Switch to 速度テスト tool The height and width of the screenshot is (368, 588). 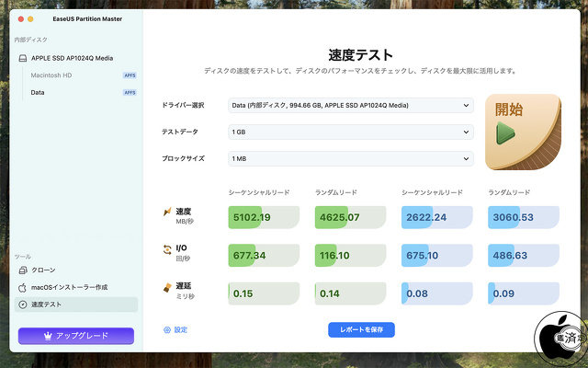click(76, 305)
